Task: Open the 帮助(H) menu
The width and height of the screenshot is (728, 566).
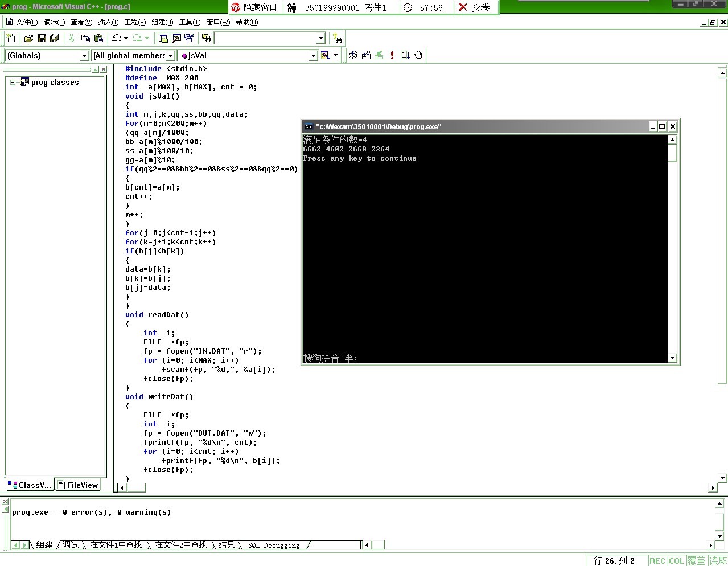Action: [x=246, y=22]
